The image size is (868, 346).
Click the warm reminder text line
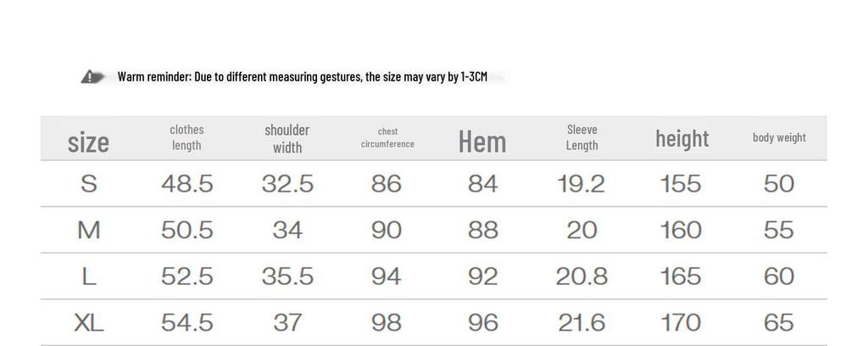point(302,77)
